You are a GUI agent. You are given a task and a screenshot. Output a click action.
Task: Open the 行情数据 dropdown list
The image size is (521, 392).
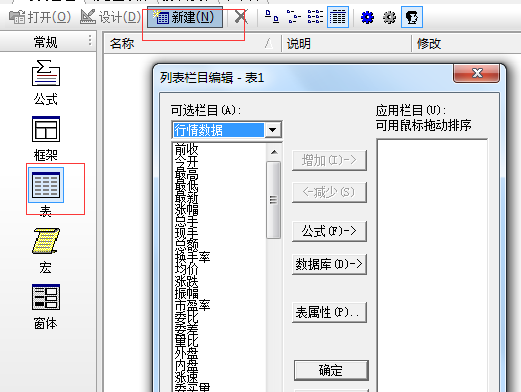coord(272,130)
